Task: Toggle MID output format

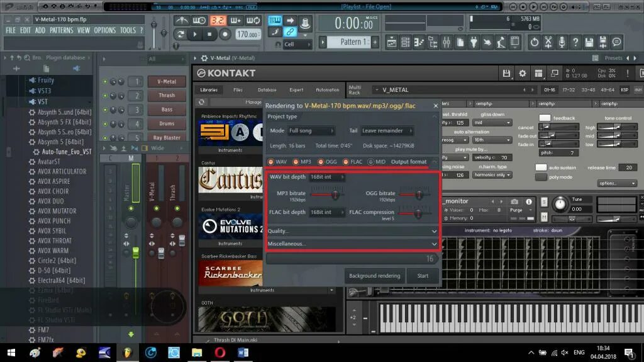Action: click(x=370, y=162)
